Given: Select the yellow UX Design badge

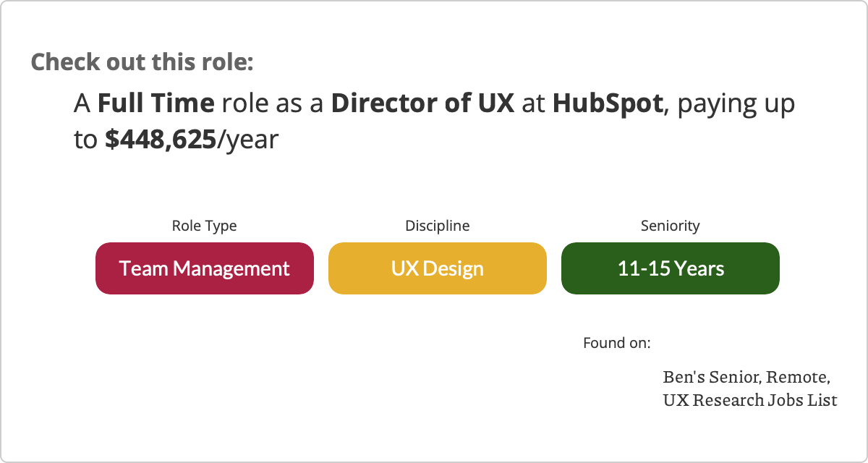Looking at the screenshot, I should pyautogui.click(x=437, y=268).
